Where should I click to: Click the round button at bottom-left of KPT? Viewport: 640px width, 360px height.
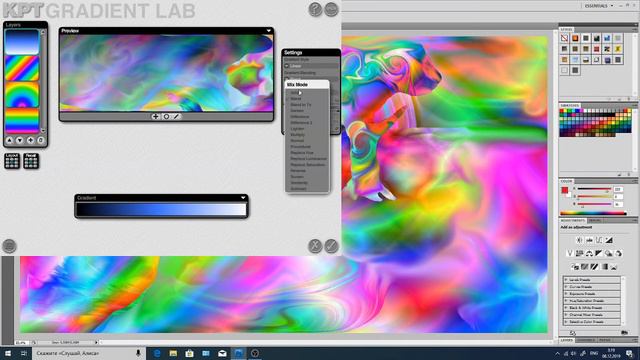coord(9,246)
